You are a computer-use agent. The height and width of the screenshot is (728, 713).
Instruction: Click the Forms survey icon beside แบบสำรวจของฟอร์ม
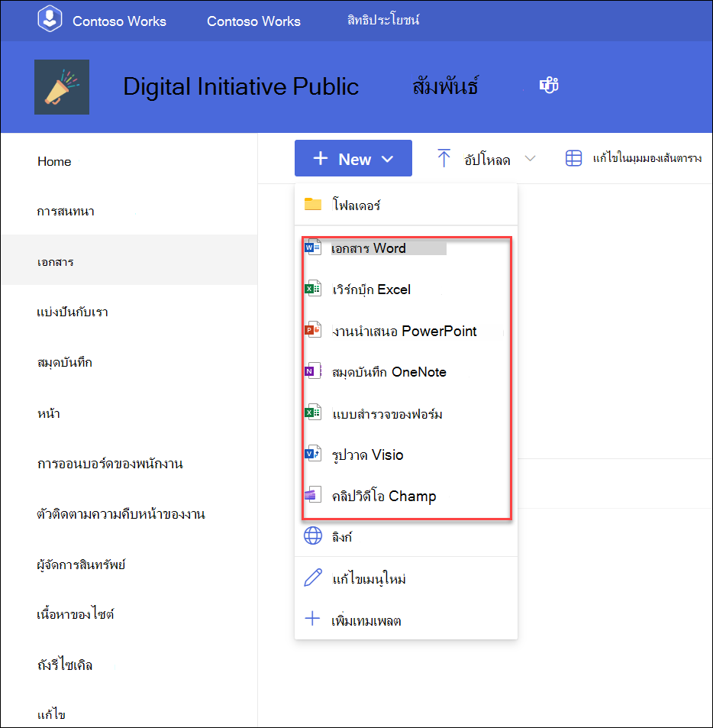tap(313, 412)
